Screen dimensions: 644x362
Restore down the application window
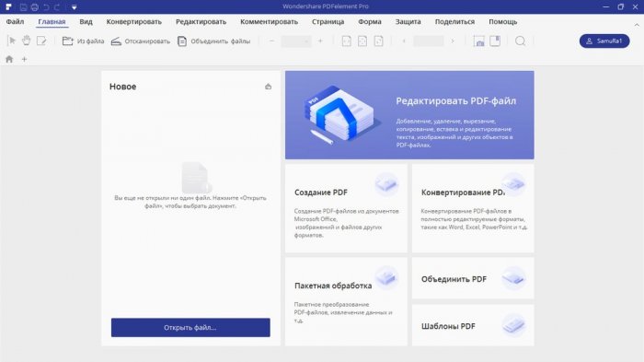[621, 7]
